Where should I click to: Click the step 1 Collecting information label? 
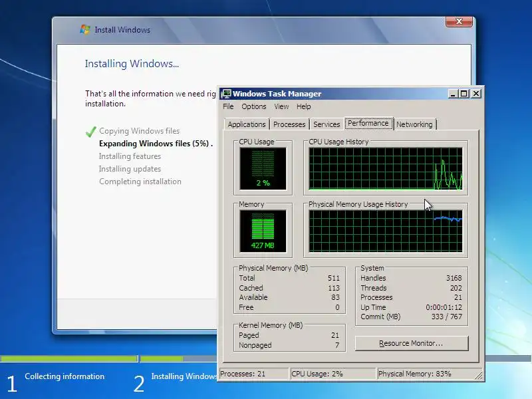pos(65,376)
